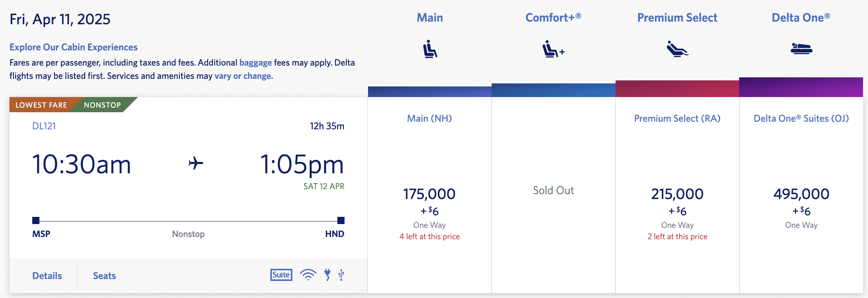The image size is (868, 298).
Task: Open the vary or change link
Action: 244,76
